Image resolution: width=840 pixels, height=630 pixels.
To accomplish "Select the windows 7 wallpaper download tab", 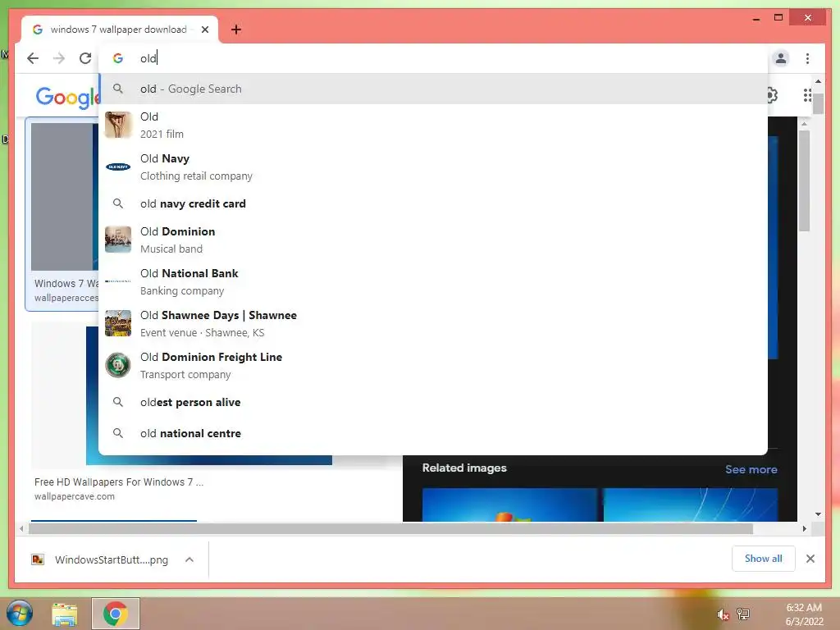I will pos(119,30).
